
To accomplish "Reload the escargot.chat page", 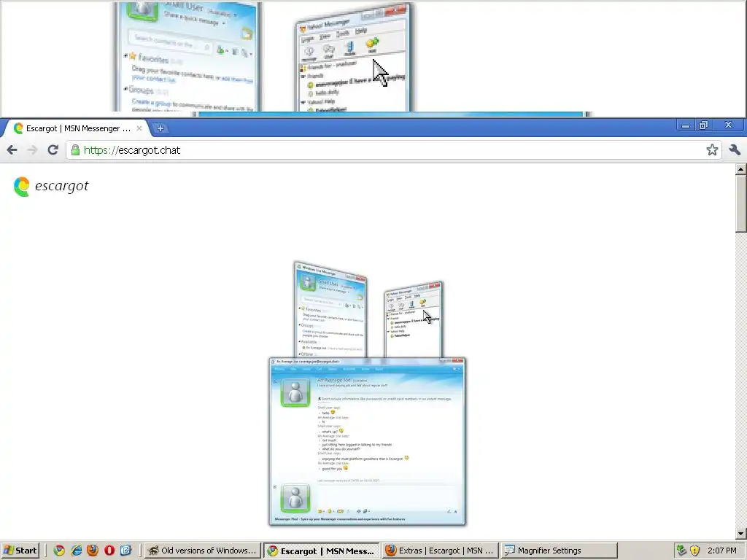I will (x=53, y=150).
